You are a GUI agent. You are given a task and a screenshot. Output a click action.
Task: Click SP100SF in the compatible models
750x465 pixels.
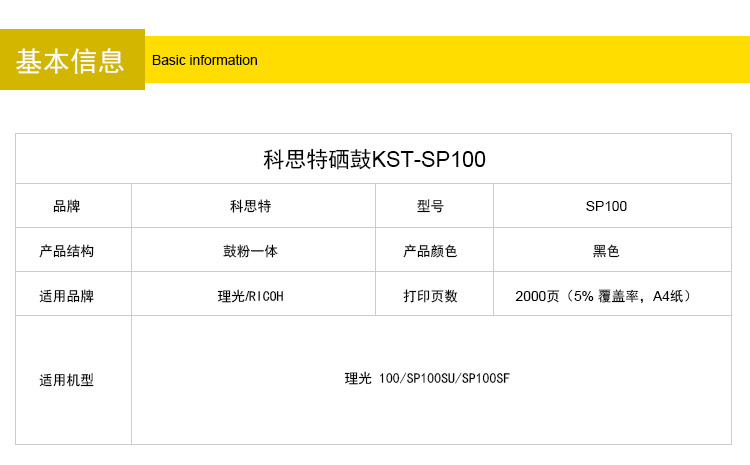click(485, 378)
